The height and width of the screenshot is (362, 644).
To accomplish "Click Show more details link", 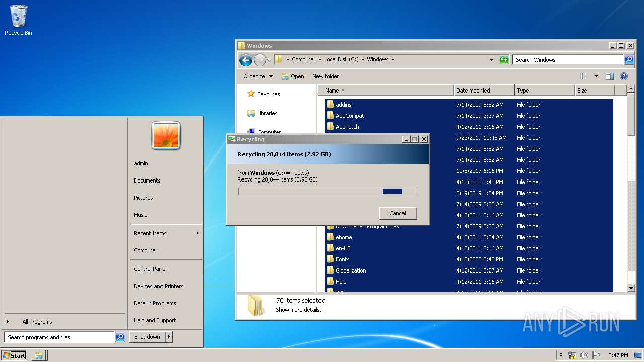I will coord(300,310).
